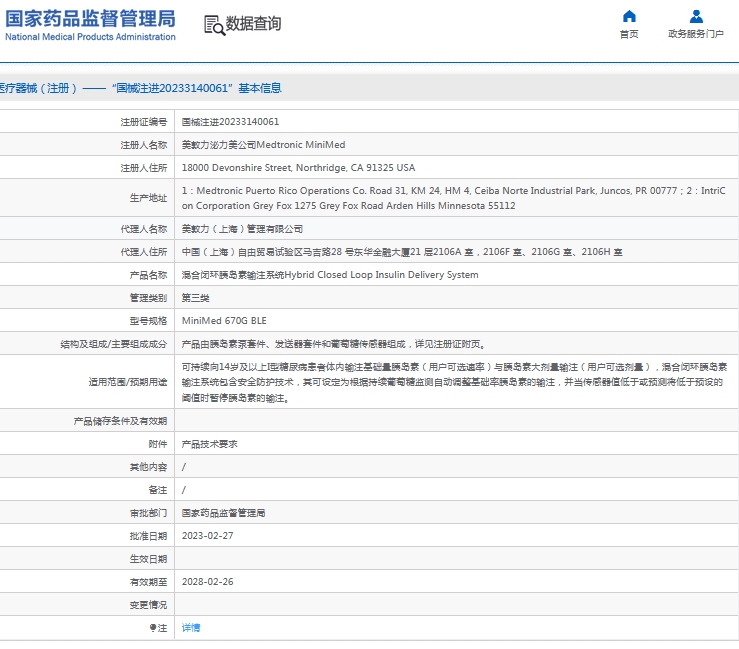Click the 适用范围/预期用途 label
Screen dimensions: 739x649
pyautogui.click(x=128, y=382)
